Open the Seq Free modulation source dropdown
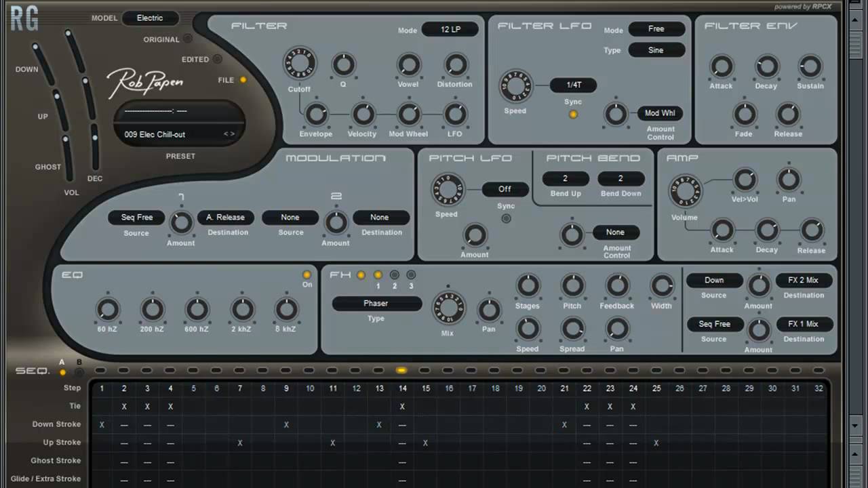This screenshot has height=488, width=868. [137, 218]
